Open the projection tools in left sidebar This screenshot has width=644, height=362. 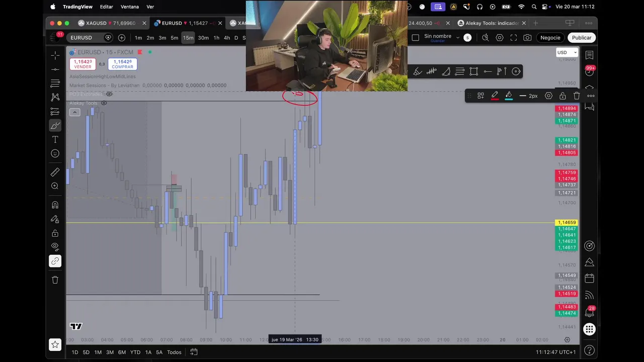(55, 111)
